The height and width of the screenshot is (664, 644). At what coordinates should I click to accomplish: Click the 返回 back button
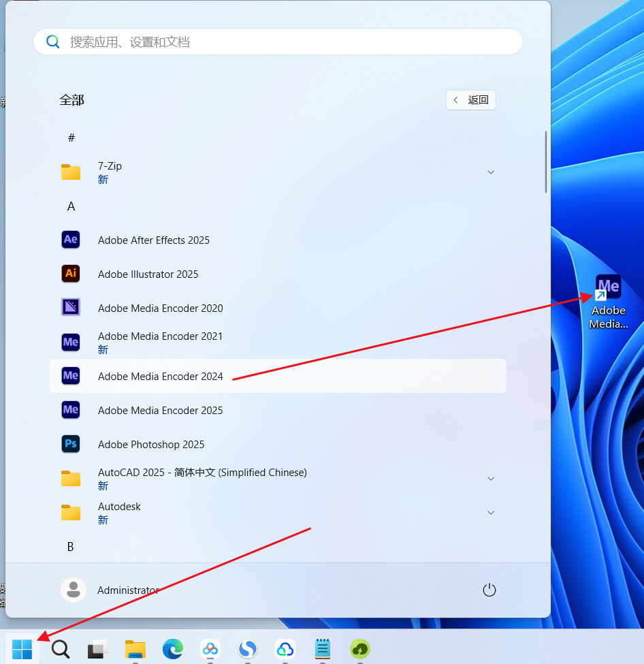(x=471, y=100)
